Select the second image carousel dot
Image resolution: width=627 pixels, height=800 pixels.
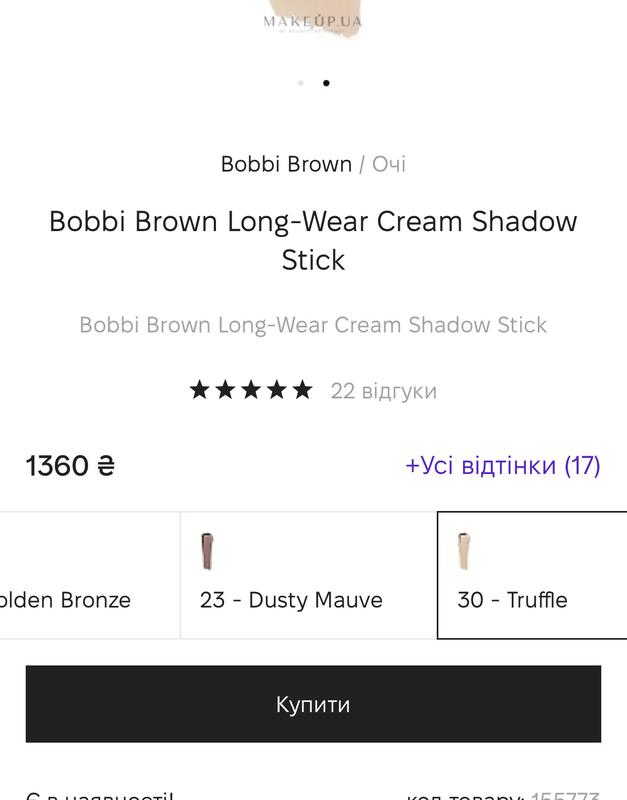click(x=326, y=83)
